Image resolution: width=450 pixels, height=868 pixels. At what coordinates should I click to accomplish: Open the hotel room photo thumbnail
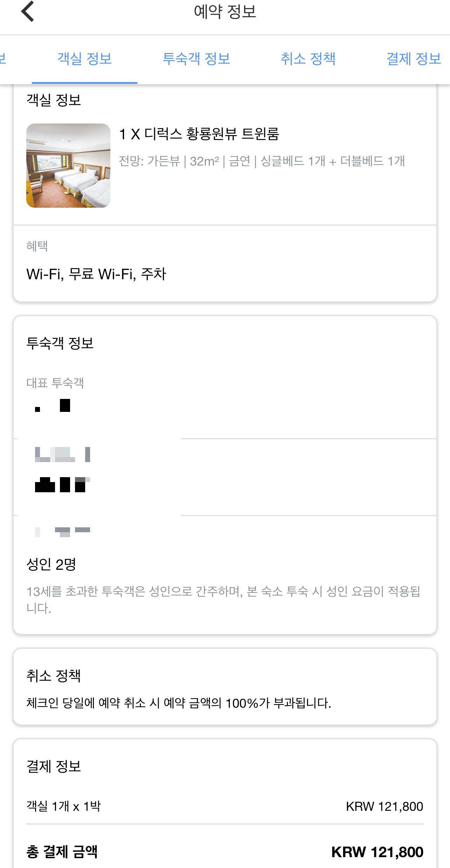pyautogui.click(x=68, y=166)
